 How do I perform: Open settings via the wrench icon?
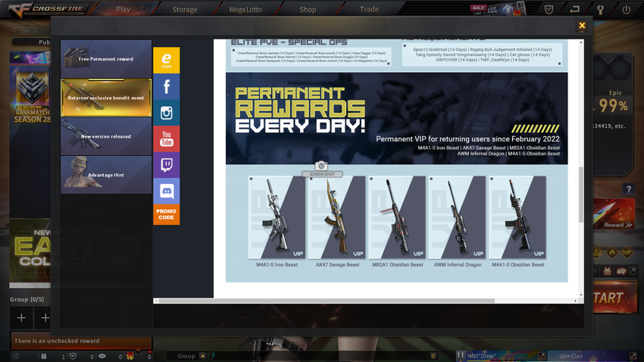(x=601, y=9)
